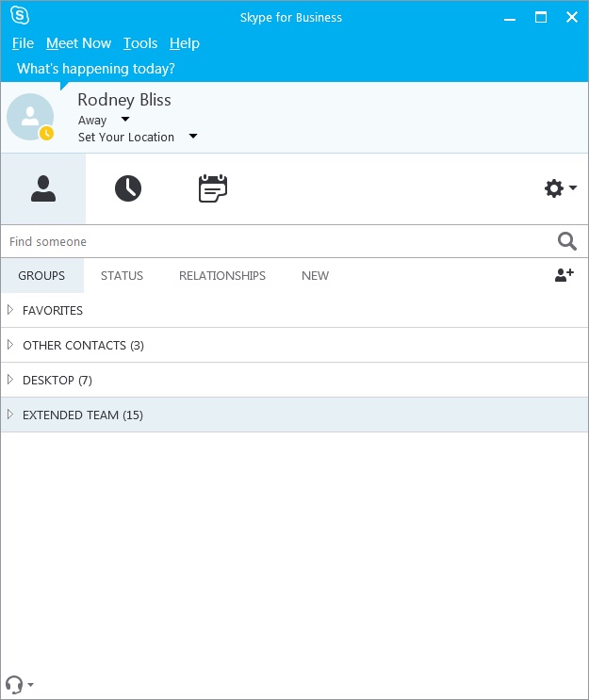Open the Meetings calendar icon

pos(213,188)
